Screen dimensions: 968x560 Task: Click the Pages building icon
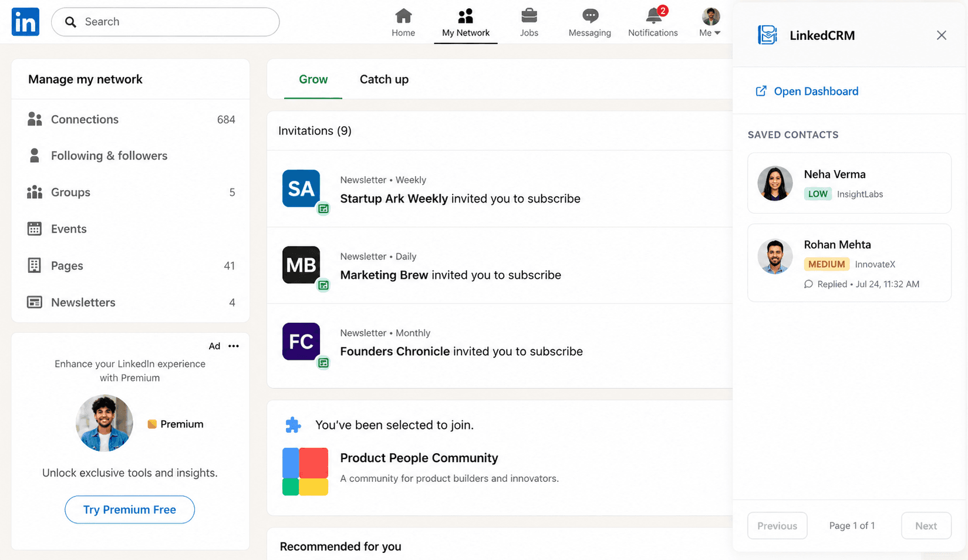[x=35, y=265]
